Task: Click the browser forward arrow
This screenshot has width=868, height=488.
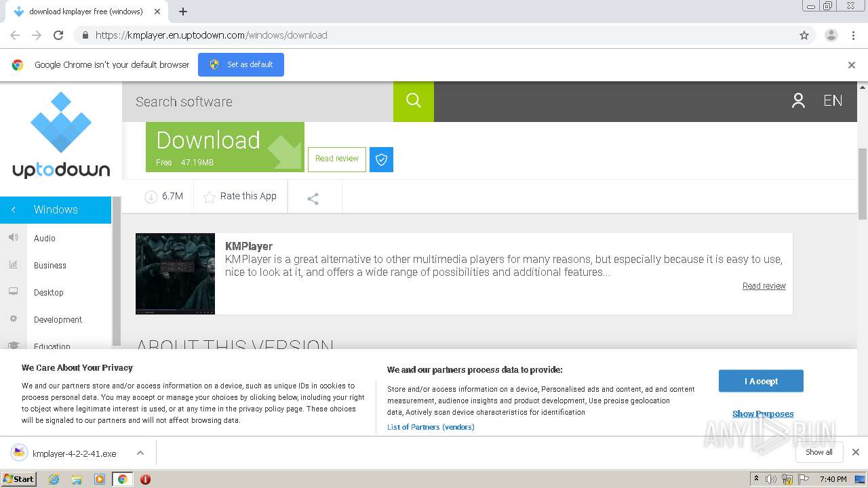Action: [37, 35]
